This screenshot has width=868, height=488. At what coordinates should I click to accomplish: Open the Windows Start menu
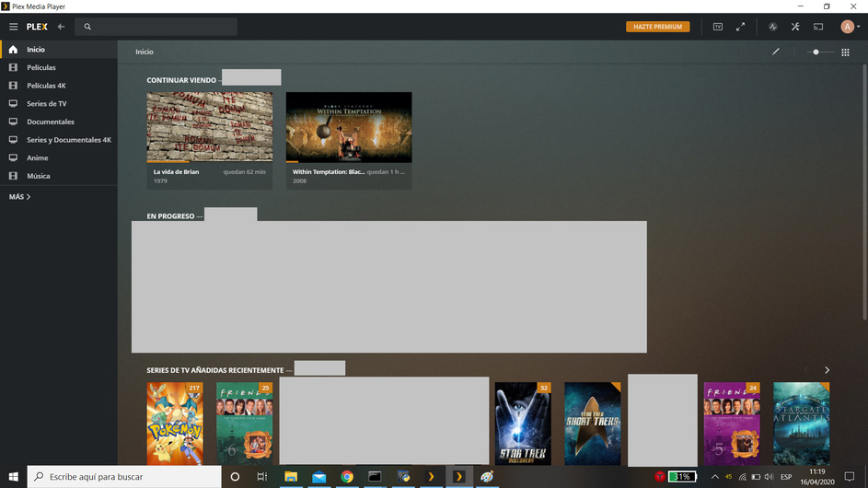pos(13,476)
